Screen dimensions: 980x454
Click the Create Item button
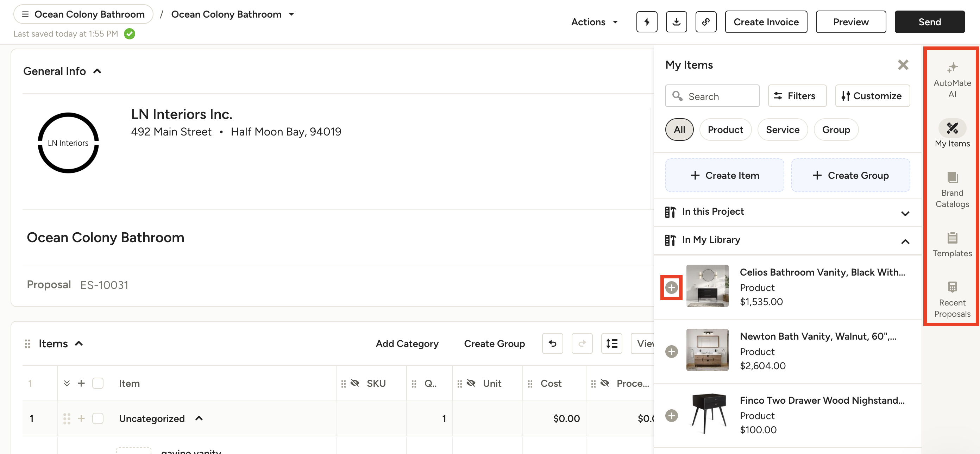pos(724,175)
